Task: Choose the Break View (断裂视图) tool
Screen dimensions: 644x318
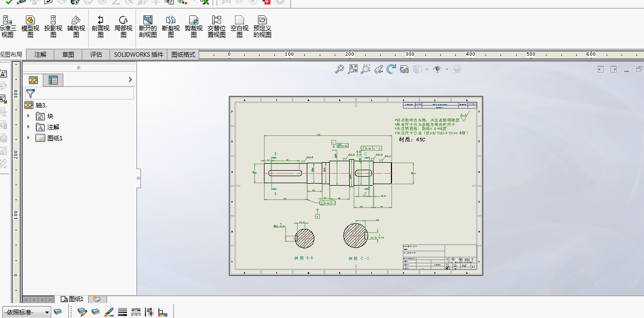Action: click(171, 26)
